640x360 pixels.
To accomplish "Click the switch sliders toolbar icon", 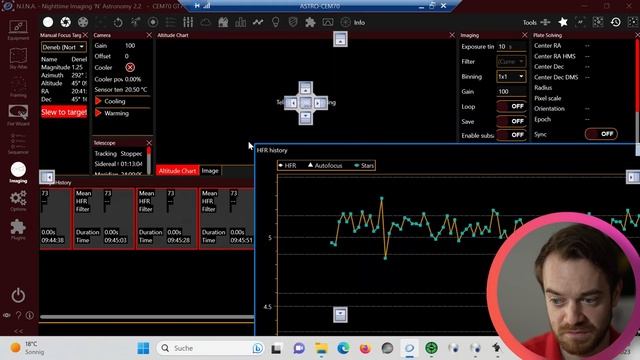I will pyautogui.click(x=188, y=22).
